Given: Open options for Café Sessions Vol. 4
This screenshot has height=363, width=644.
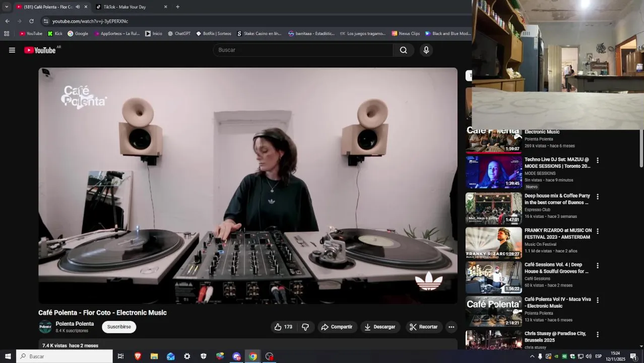Looking at the screenshot, I should coord(598,265).
